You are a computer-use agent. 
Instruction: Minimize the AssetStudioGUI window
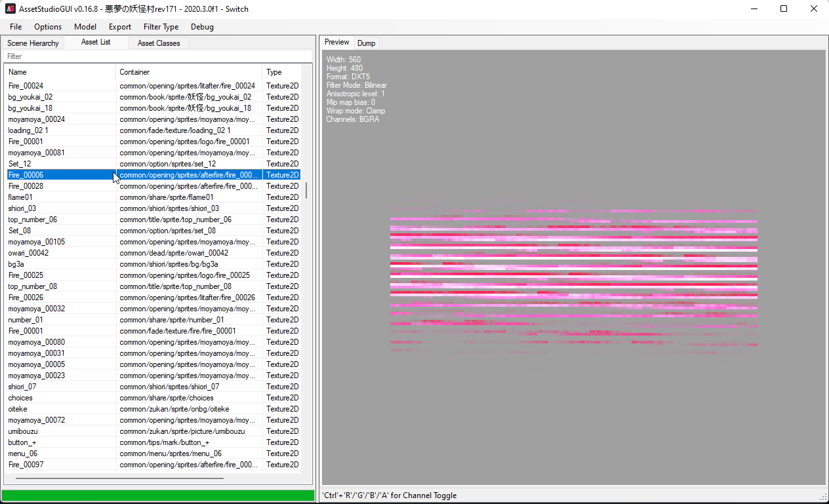click(753, 9)
